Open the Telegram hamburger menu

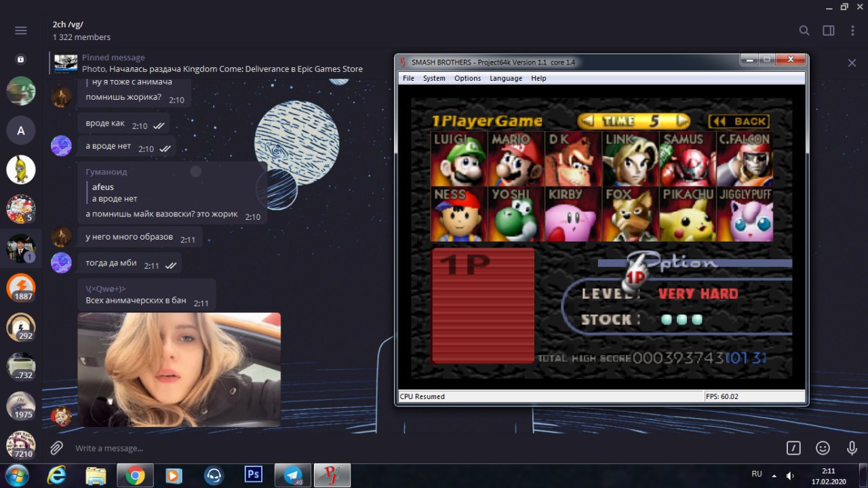pyautogui.click(x=20, y=31)
